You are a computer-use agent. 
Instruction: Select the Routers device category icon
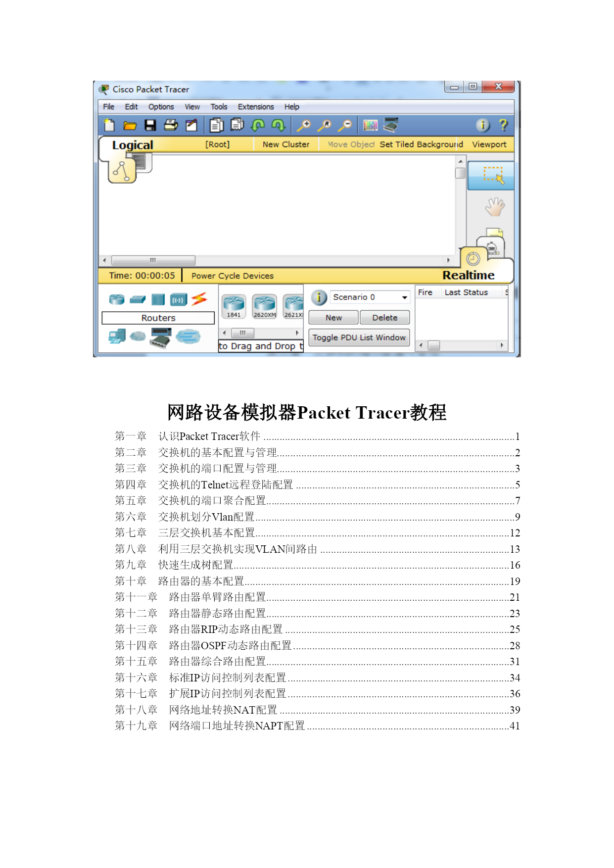pyautogui.click(x=117, y=299)
